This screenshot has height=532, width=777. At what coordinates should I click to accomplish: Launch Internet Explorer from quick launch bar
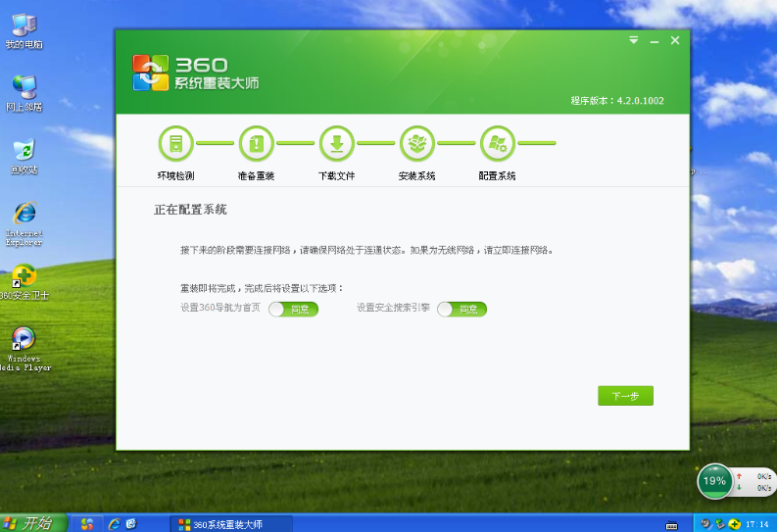[114, 523]
